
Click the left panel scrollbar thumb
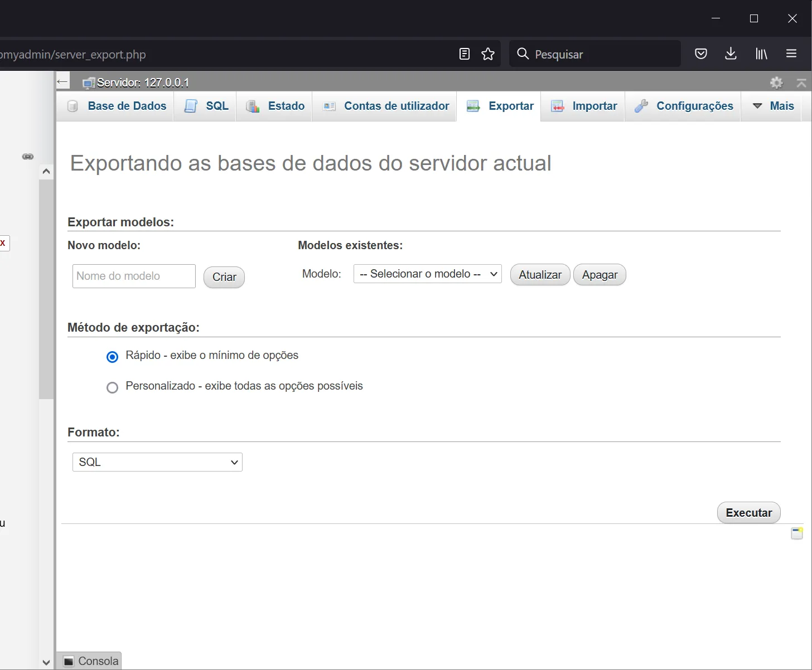46,289
